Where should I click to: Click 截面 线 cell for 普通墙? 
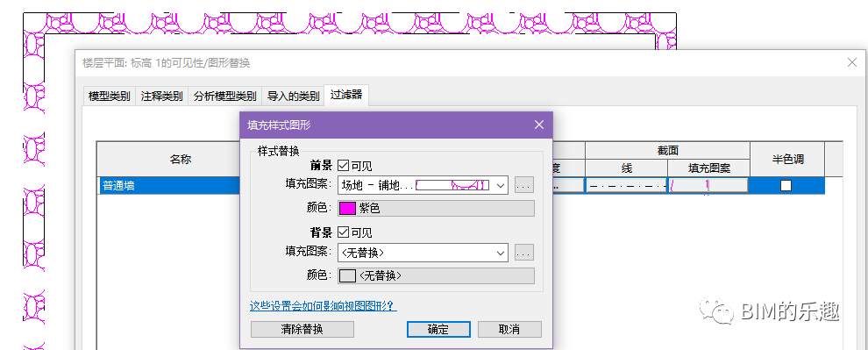627,185
